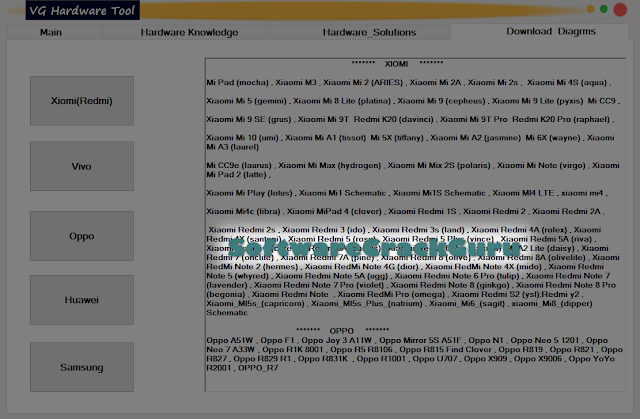Click 'Xiaomi Redmi 8A (olivelite)' entry
The height and width of the screenshot is (419, 640).
click(531, 257)
